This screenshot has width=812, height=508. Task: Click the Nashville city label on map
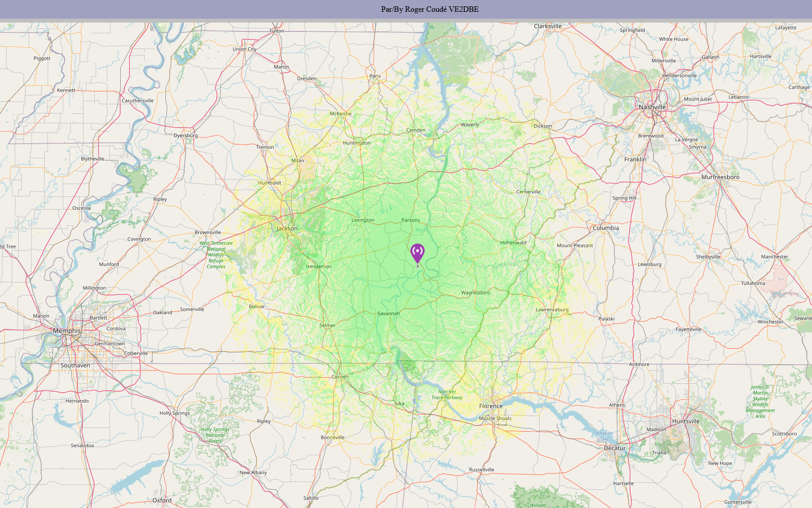click(652, 107)
